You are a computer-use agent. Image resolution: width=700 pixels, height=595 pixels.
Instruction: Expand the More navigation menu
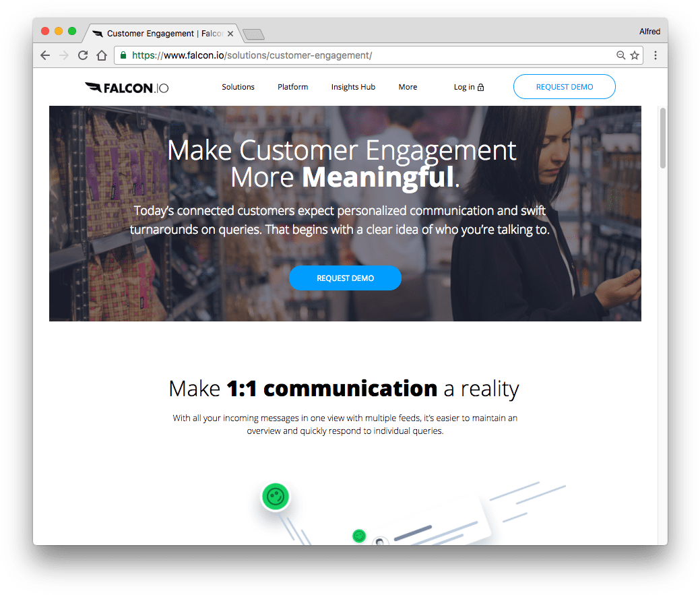pyautogui.click(x=408, y=87)
